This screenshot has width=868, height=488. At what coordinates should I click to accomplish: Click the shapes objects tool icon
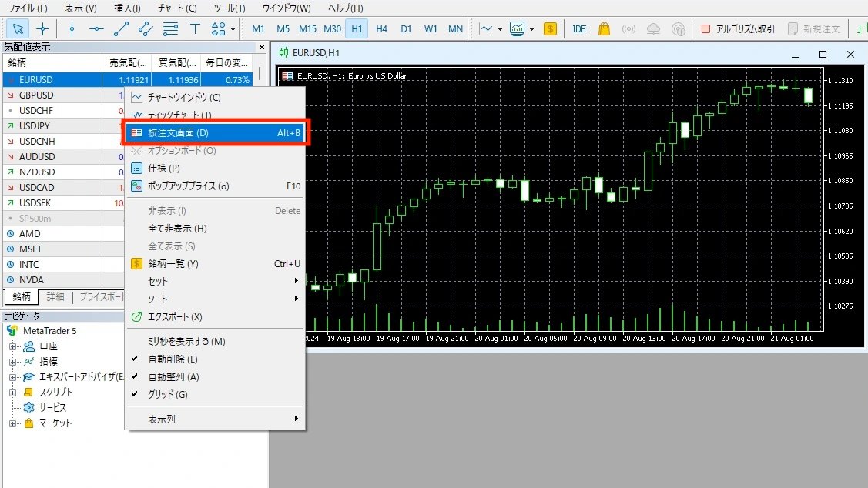[218, 28]
